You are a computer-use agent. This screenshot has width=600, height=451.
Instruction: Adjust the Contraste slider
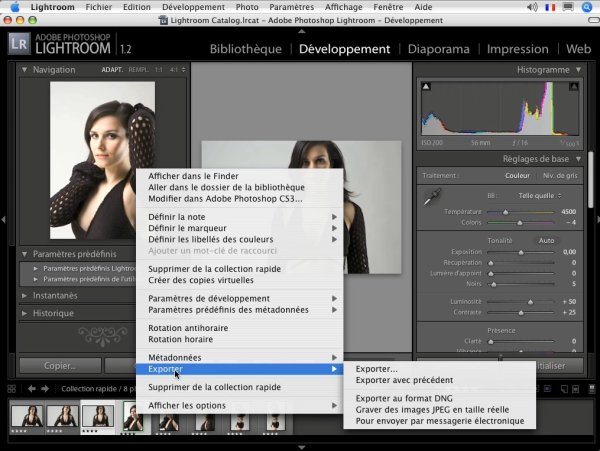(x=520, y=313)
